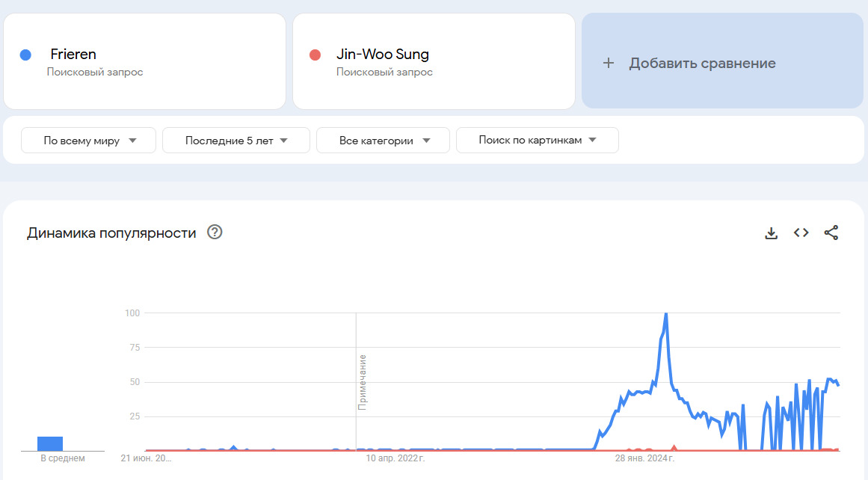Click the Frieren peak at 100

tap(665, 314)
